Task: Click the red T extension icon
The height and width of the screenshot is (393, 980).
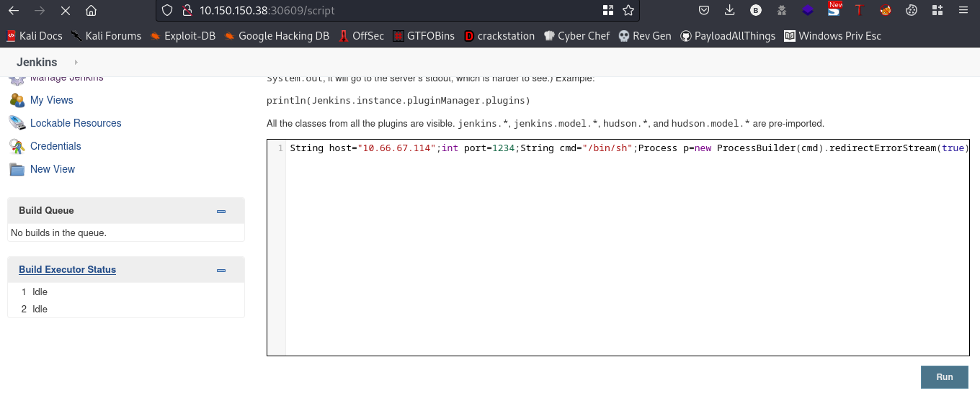Action: coord(859,10)
